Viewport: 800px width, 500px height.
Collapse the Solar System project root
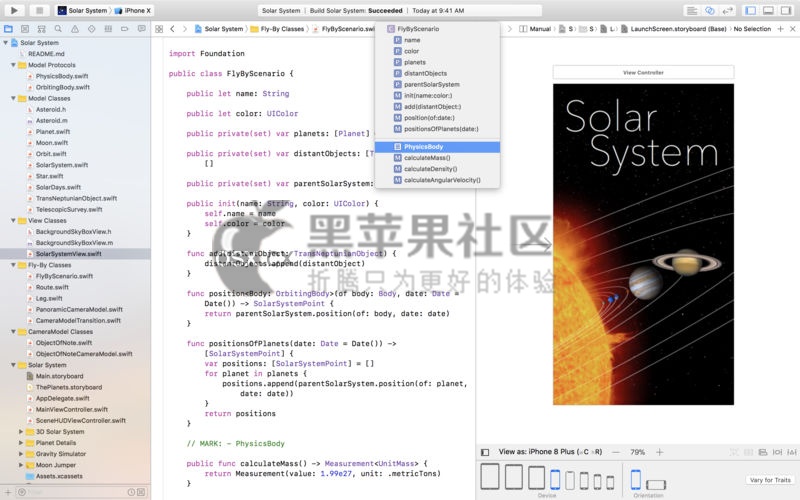6,43
